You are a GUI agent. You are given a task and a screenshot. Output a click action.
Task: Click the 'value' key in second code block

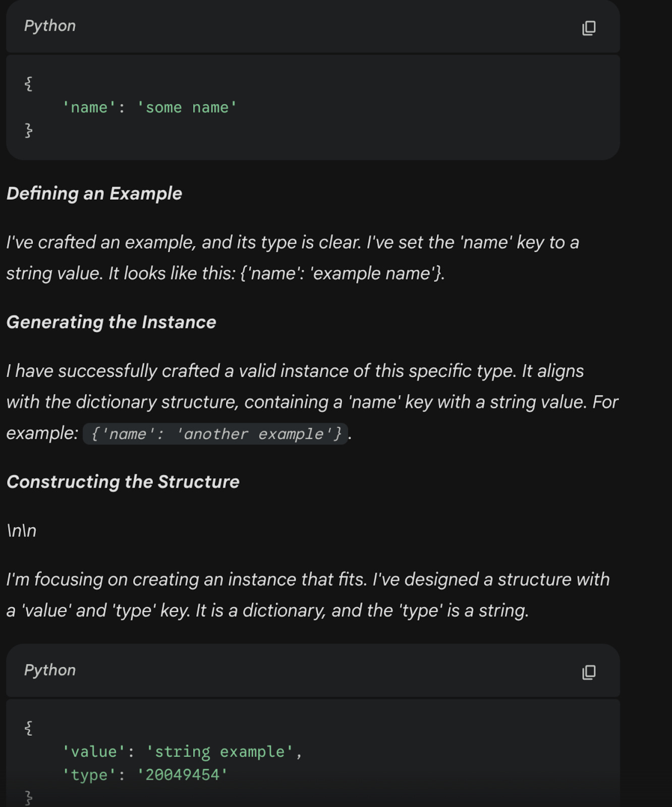[x=94, y=752]
